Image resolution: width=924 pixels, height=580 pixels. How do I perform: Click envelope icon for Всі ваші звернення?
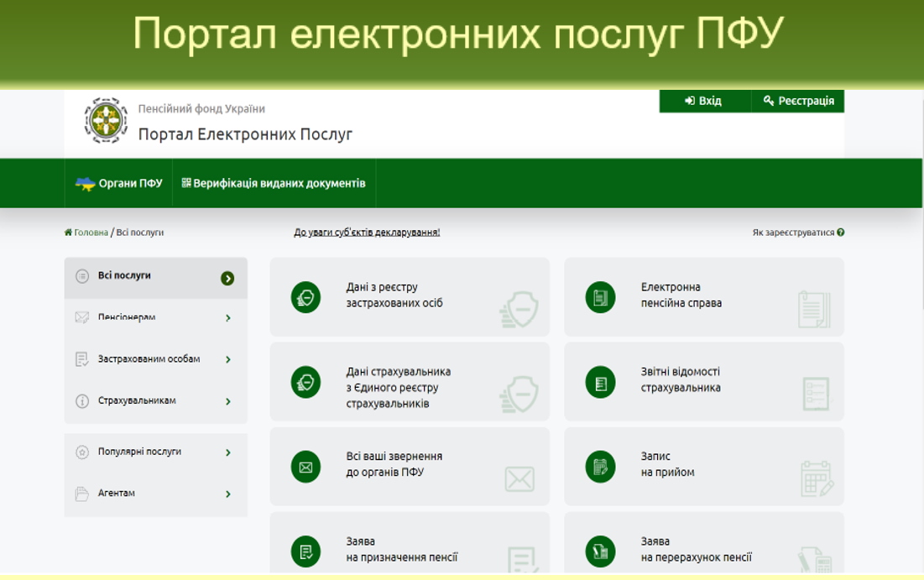(305, 467)
